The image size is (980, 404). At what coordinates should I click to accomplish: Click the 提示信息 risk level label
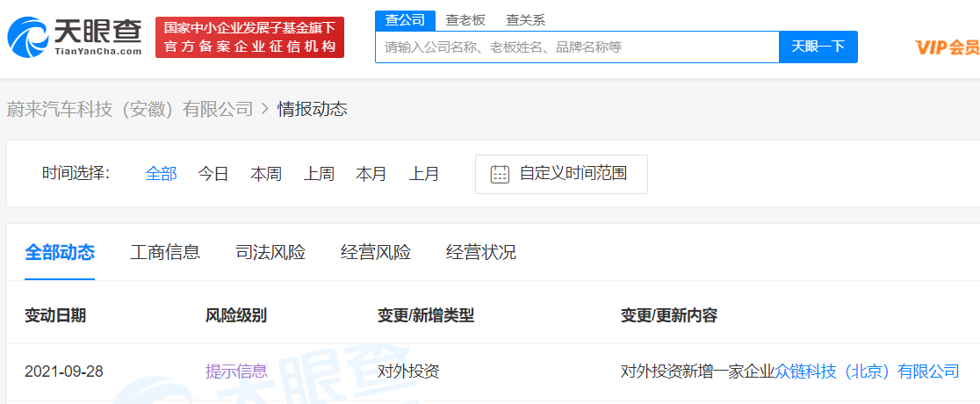236,372
